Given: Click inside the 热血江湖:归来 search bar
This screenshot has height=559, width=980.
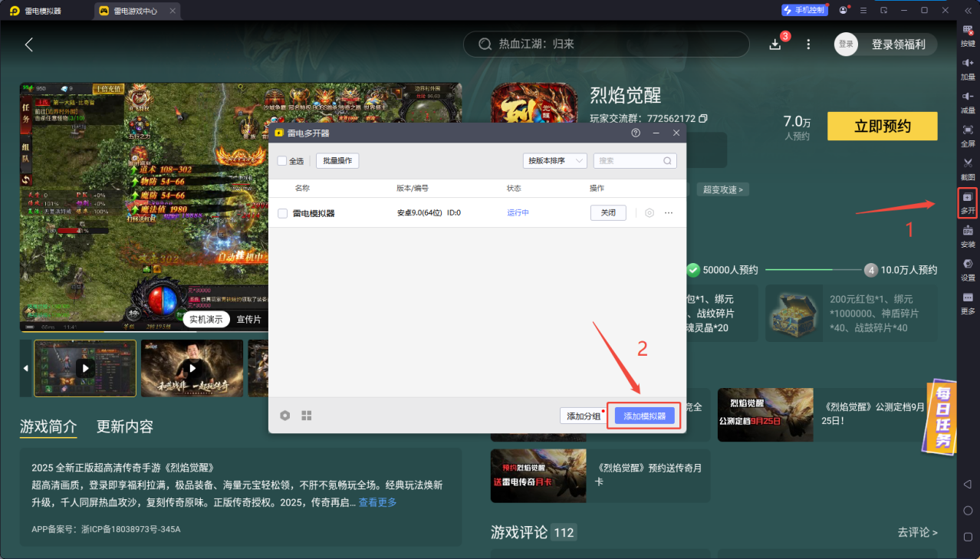Looking at the screenshot, I should pyautogui.click(x=607, y=44).
